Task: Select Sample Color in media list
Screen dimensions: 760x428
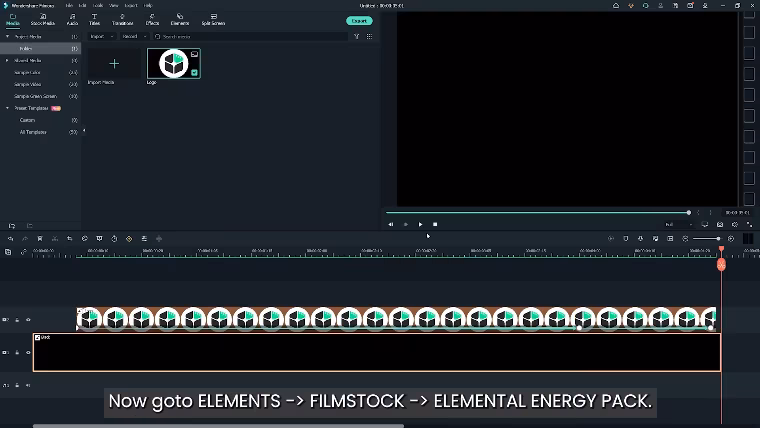Action: click(27, 72)
